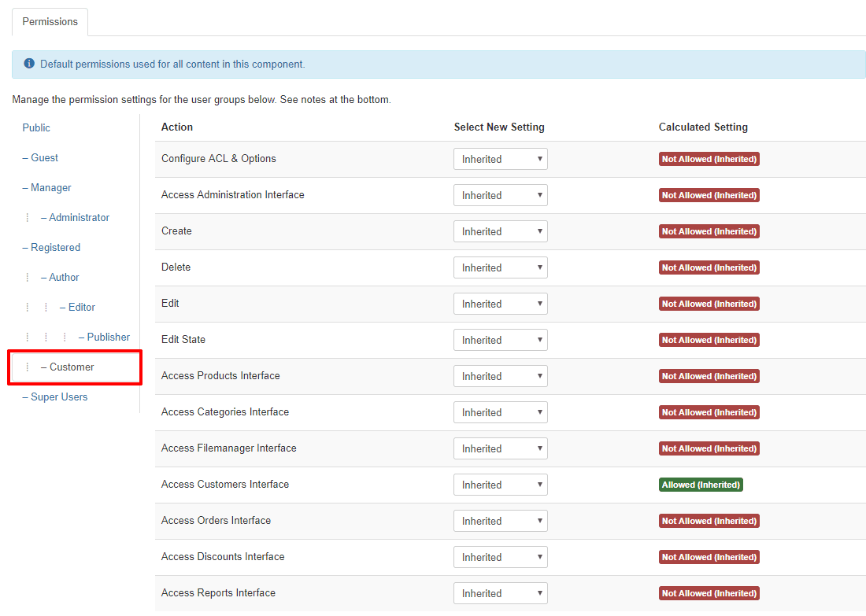Open the Super Users group permissions

click(x=59, y=397)
